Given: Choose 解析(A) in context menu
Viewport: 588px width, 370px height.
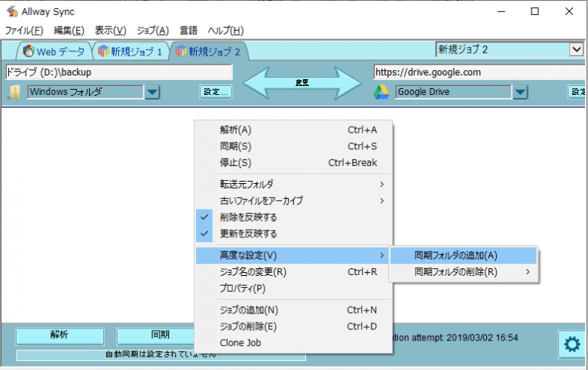Looking at the screenshot, I should 294,130.
